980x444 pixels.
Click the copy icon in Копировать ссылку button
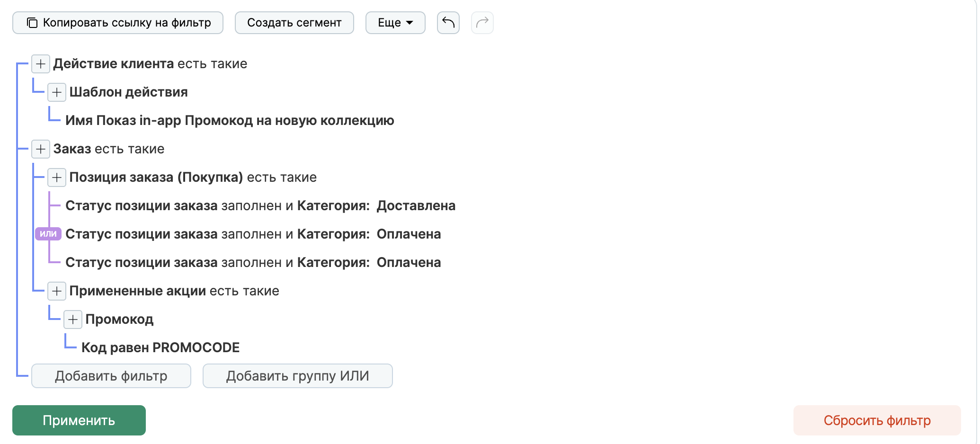[x=32, y=23]
